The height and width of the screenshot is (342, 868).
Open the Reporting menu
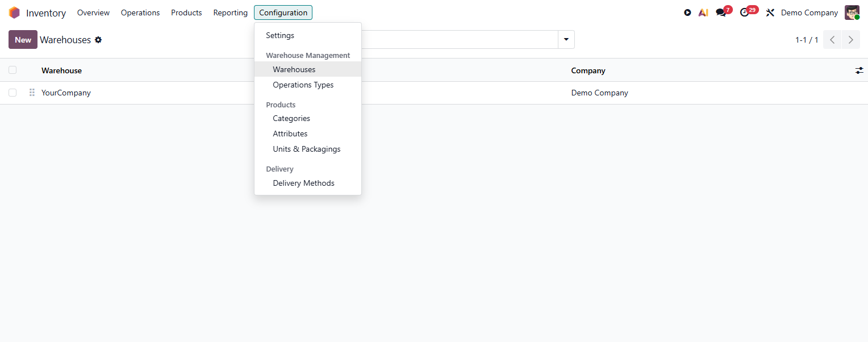[x=231, y=12]
